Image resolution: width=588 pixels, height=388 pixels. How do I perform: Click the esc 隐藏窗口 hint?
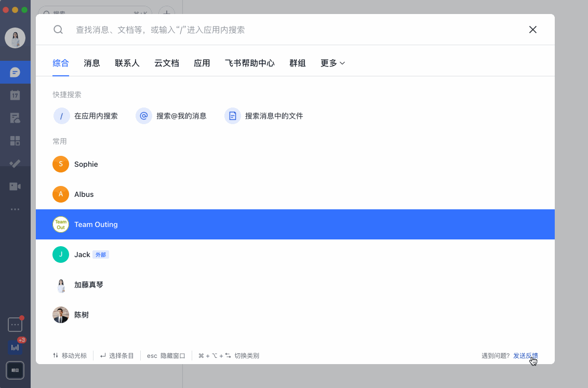pyautogui.click(x=166, y=355)
